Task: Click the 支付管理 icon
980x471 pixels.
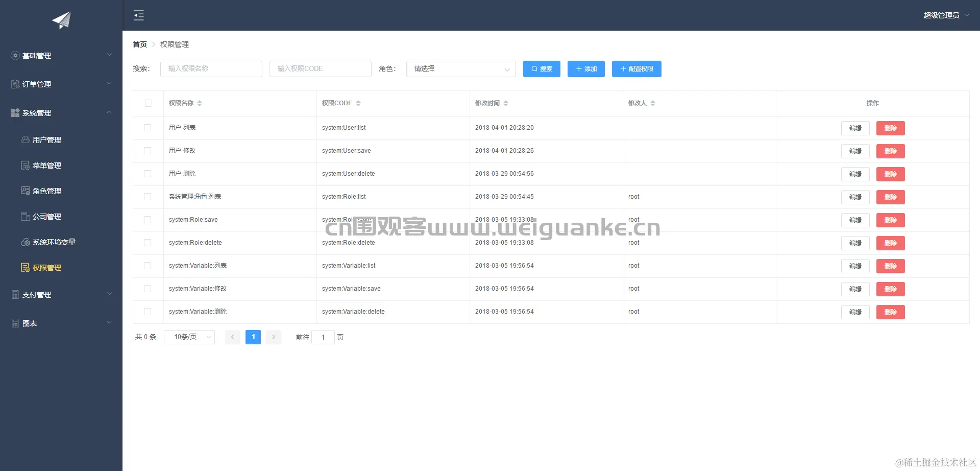Action: click(15, 294)
